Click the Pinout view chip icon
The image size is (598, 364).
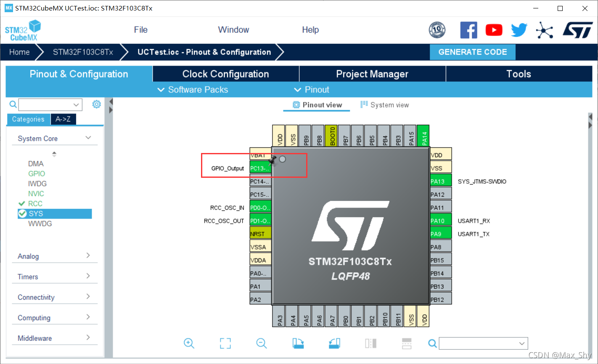[296, 105]
